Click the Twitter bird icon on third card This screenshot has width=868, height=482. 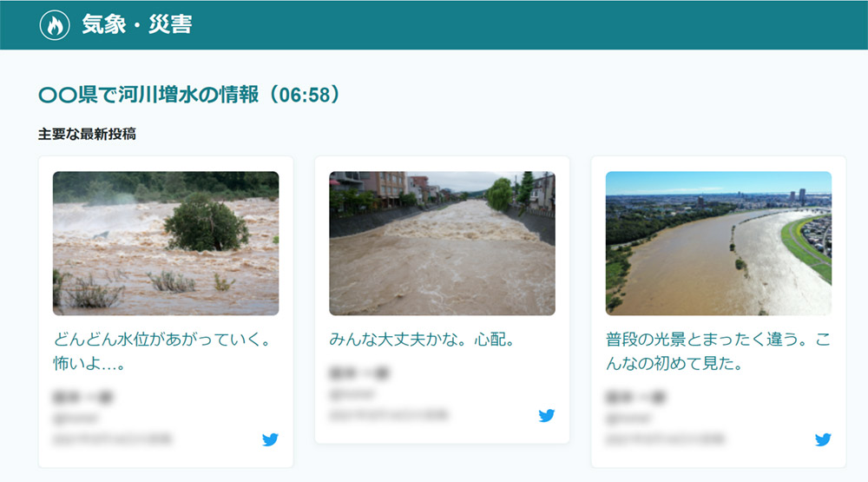pos(823,439)
